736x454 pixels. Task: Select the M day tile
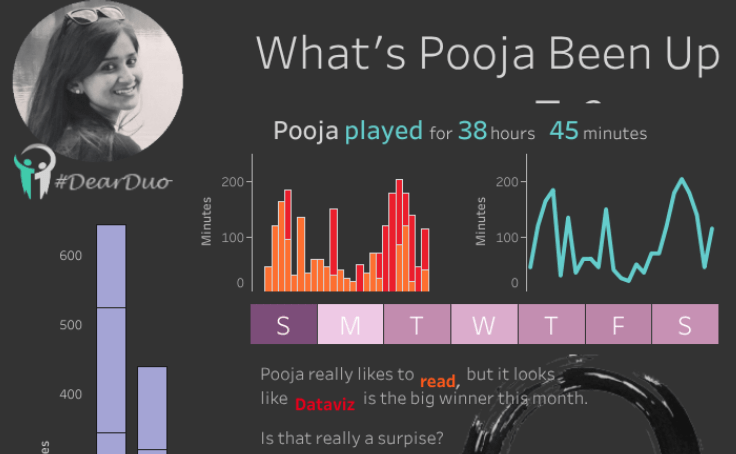click(350, 325)
